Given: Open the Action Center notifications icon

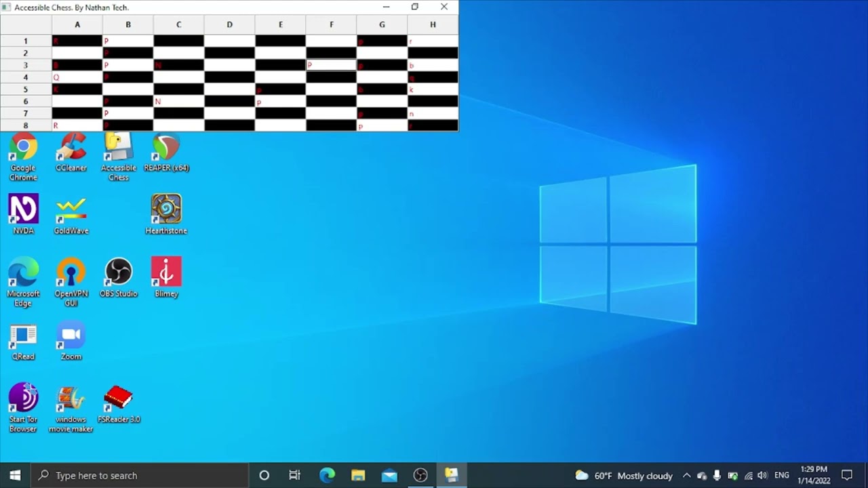Looking at the screenshot, I should tap(847, 475).
